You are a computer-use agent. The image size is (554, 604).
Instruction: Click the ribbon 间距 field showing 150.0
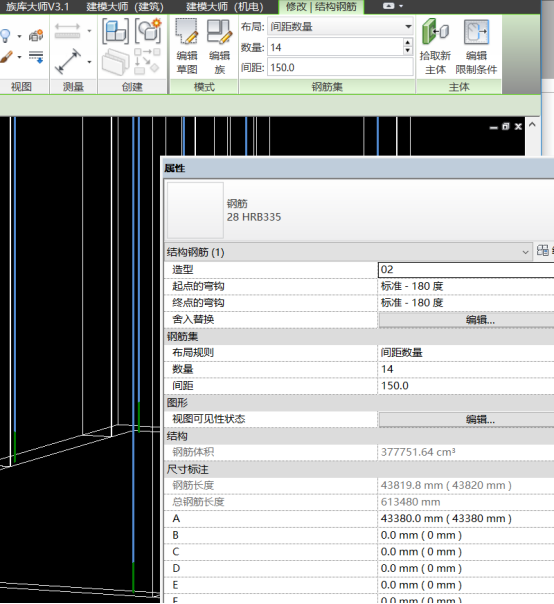[x=341, y=68]
